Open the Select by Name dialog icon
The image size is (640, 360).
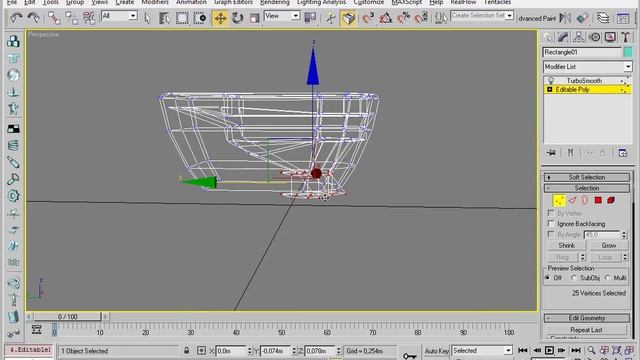click(x=164, y=18)
